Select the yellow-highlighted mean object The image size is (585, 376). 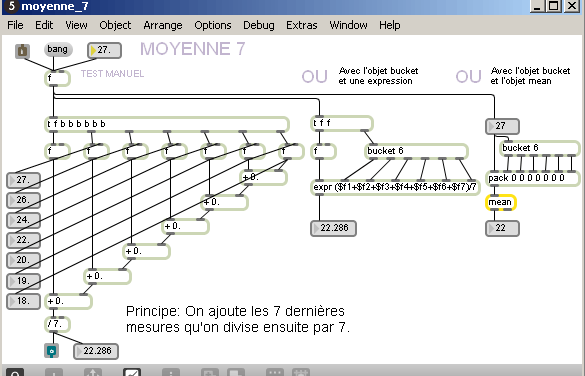[501, 202]
